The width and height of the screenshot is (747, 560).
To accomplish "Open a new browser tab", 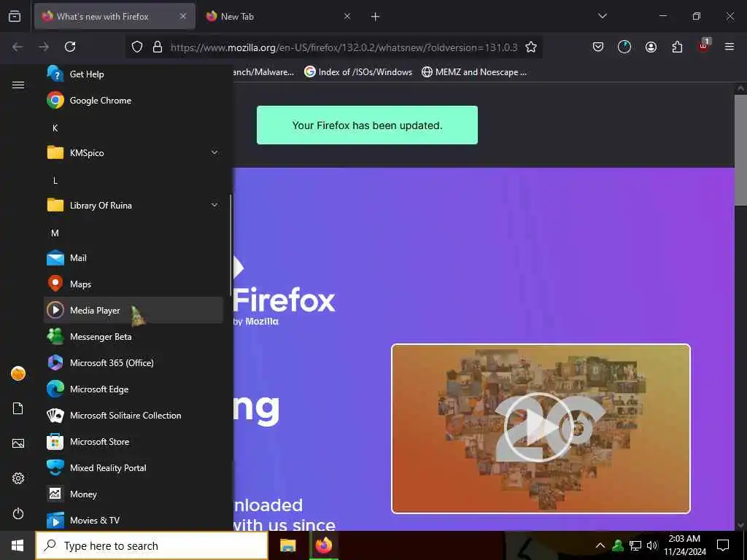I will click(375, 17).
